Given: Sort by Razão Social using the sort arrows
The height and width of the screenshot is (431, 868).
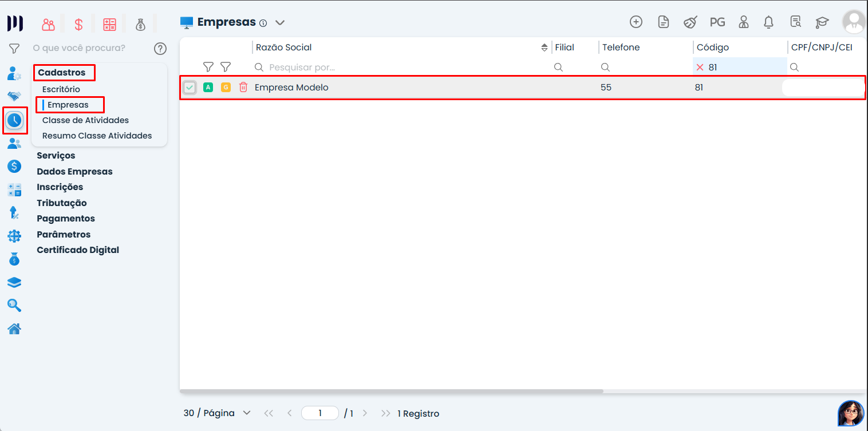Looking at the screenshot, I should 545,48.
